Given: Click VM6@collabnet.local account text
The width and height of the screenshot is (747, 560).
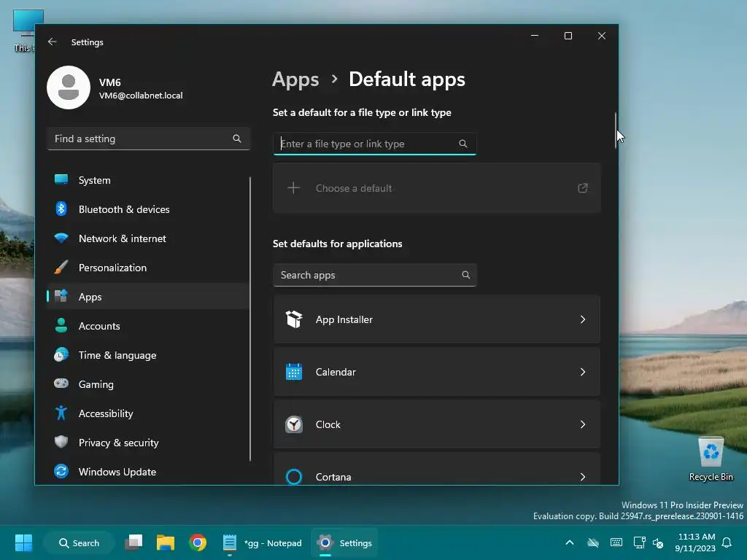Looking at the screenshot, I should click(x=141, y=96).
